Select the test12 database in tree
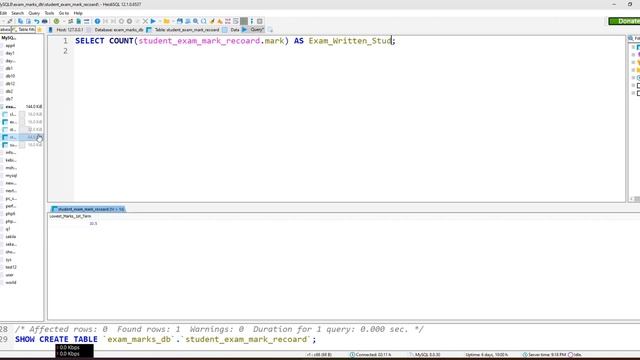The width and height of the screenshot is (640, 360). click(x=11, y=267)
